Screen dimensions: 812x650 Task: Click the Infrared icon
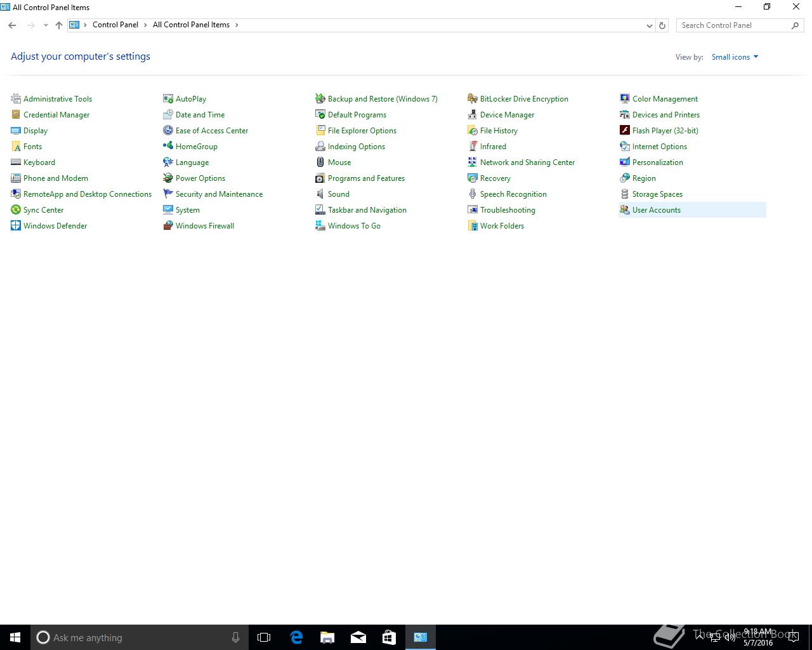point(473,146)
